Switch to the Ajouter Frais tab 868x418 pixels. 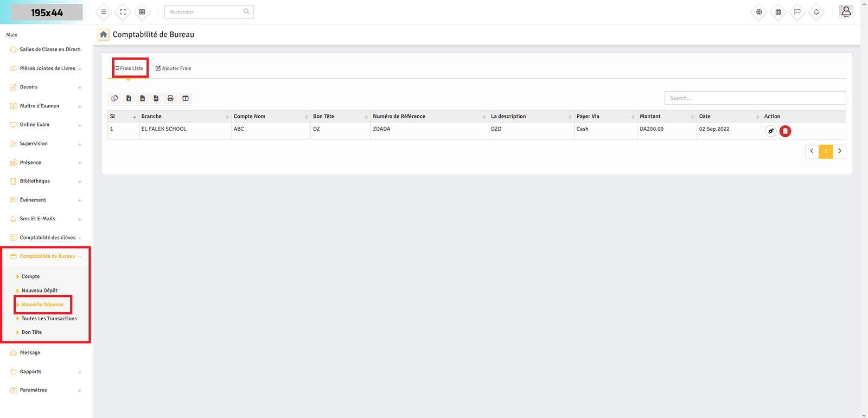click(x=174, y=68)
